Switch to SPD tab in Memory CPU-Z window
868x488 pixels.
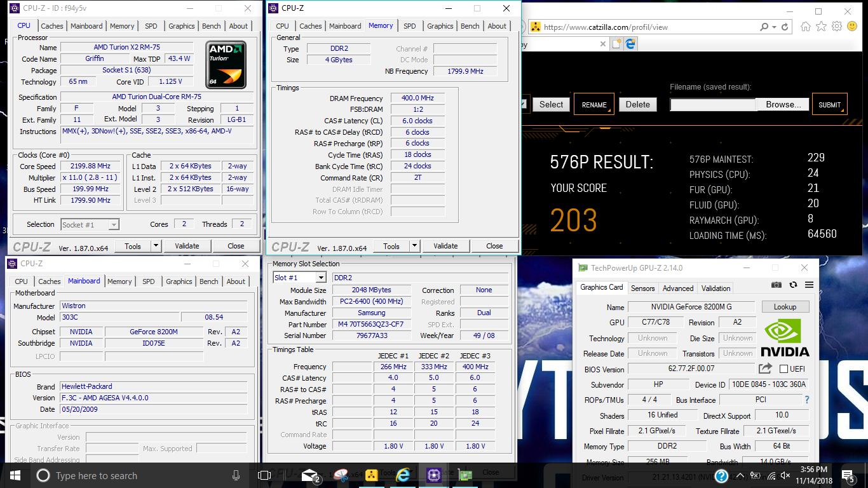[x=410, y=26]
